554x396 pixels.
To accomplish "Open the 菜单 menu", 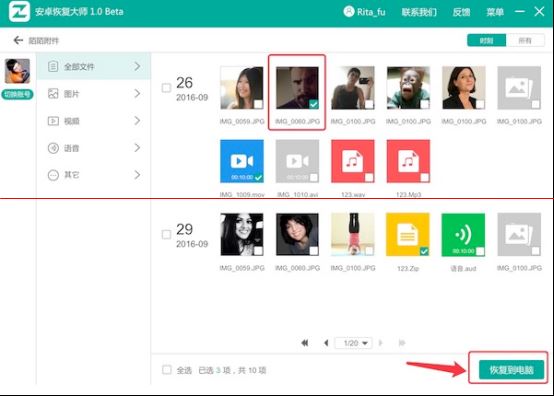I will (x=495, y=12).
